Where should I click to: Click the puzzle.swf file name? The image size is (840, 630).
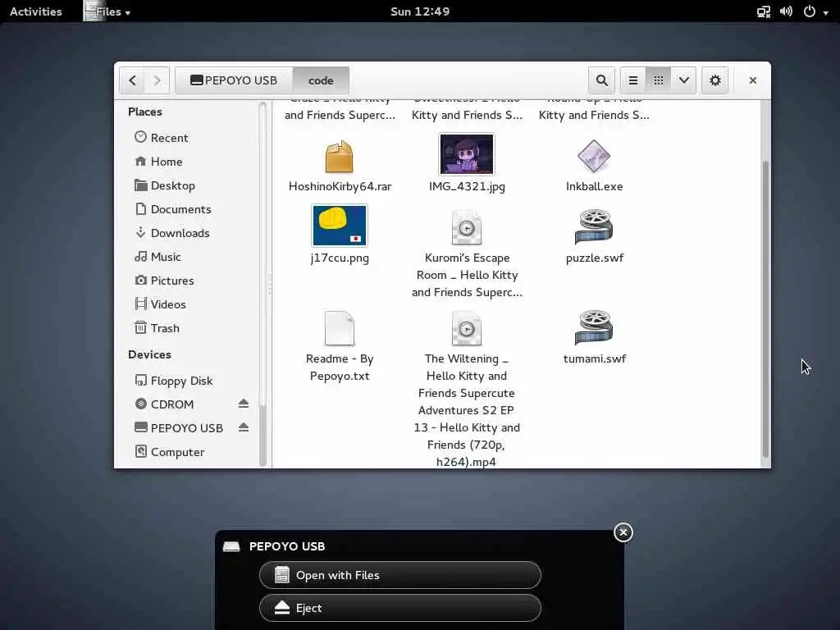[595, 258]
